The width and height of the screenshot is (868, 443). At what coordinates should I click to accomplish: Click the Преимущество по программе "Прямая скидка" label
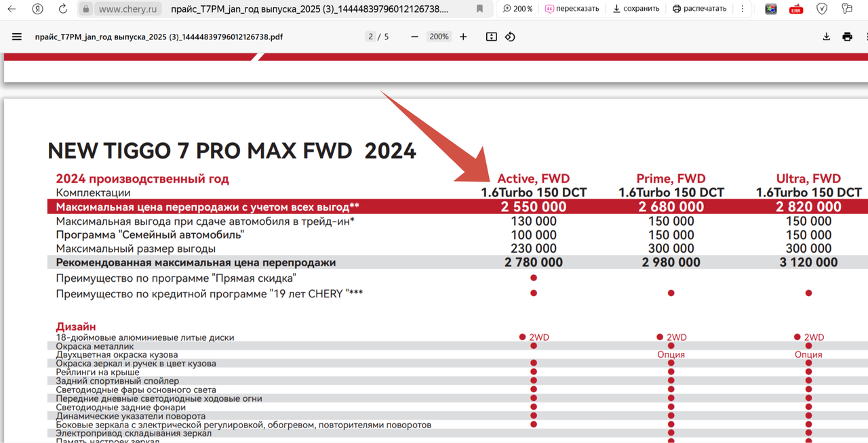click(x=176, y=278)
